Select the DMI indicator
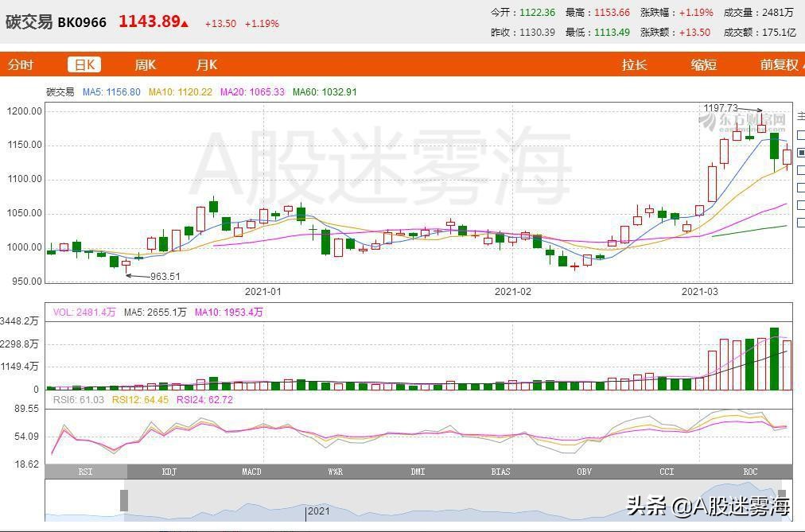The width and height of the screenshot is (805, 532). [x=418, y=471]
